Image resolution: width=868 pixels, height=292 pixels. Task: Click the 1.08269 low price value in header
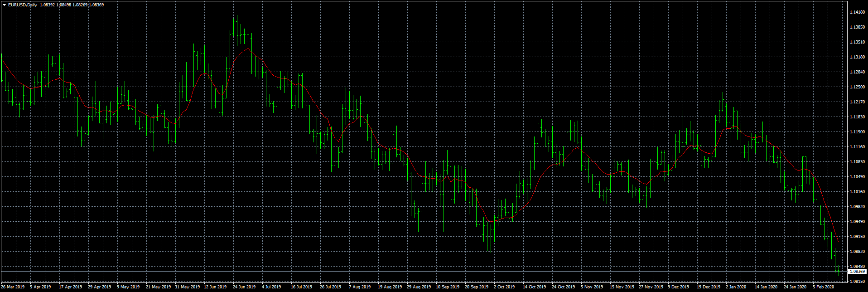coord(79,5)
